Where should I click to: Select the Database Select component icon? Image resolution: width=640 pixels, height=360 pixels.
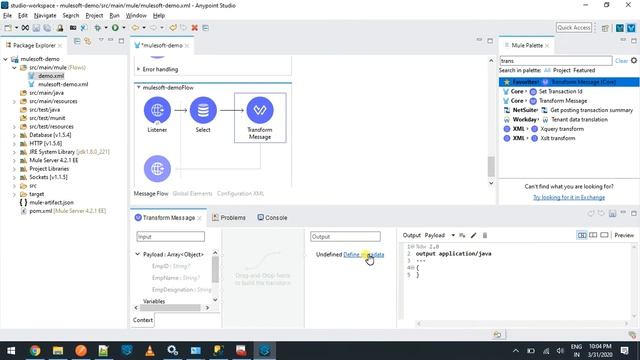click(203, 110)
